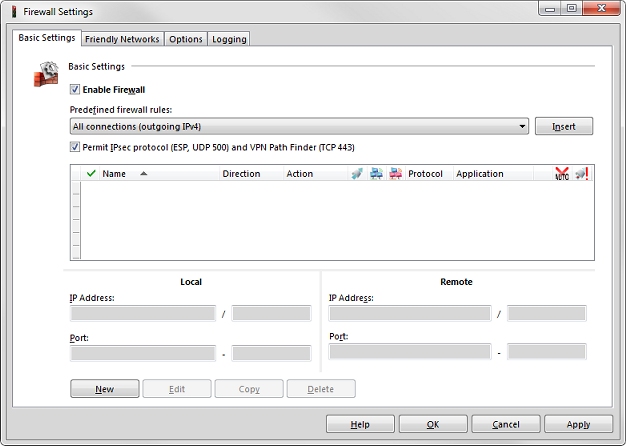
Task: Click the firewall brick wall icon
Action: pyautogui.click(x=48, y=77)
